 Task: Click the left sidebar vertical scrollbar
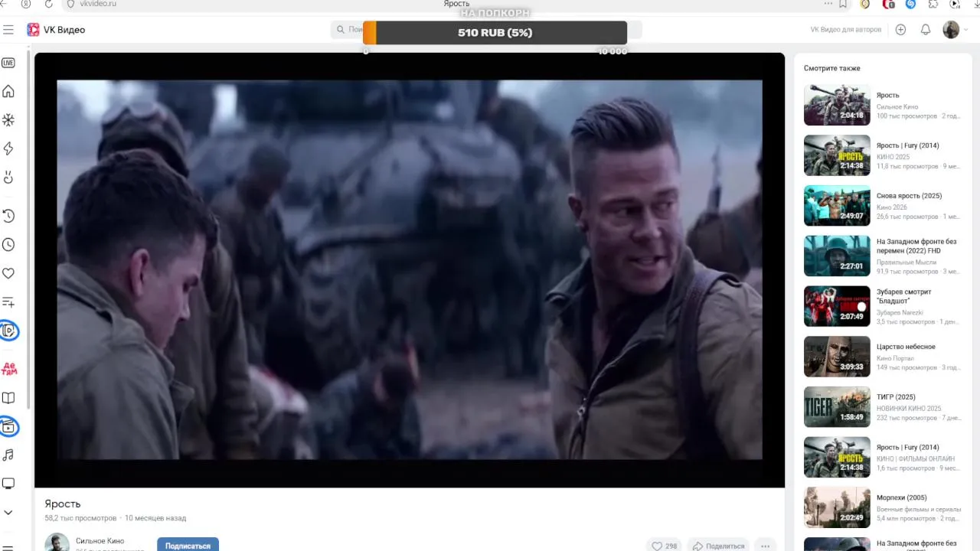click(28, 230)
